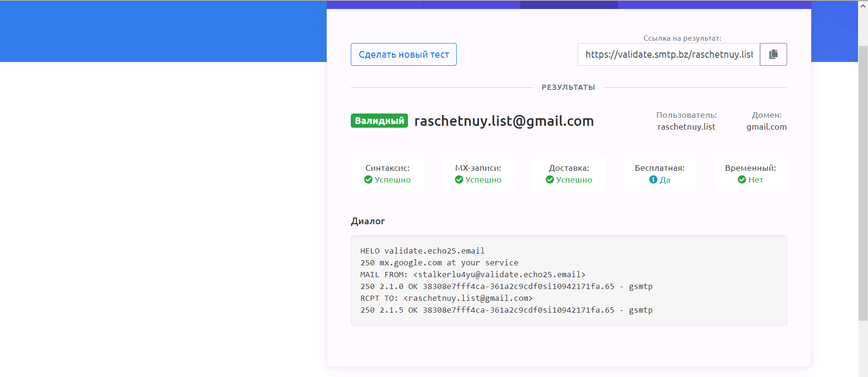Click the Временный label

point(750,168)
